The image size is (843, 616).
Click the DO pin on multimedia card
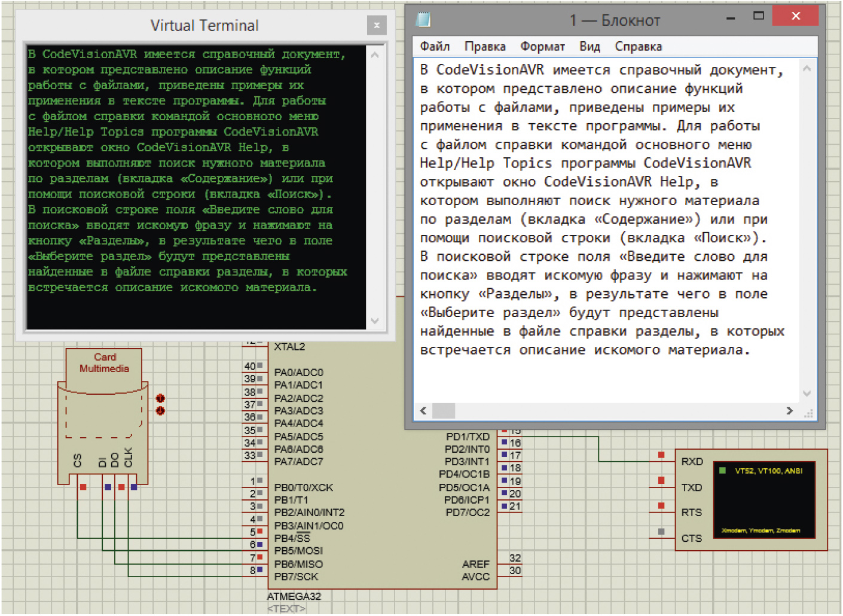115,460
